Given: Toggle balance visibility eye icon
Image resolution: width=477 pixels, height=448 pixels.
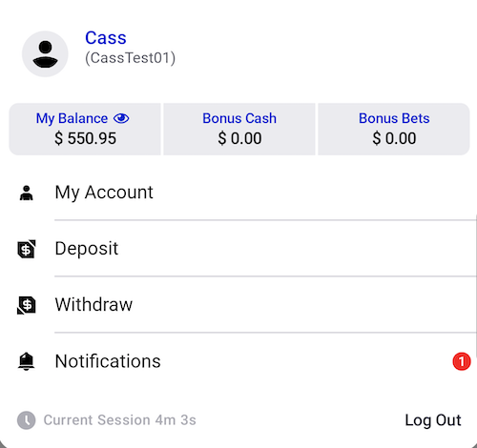Looking at the screenshot, I should [x=121, y=118].
